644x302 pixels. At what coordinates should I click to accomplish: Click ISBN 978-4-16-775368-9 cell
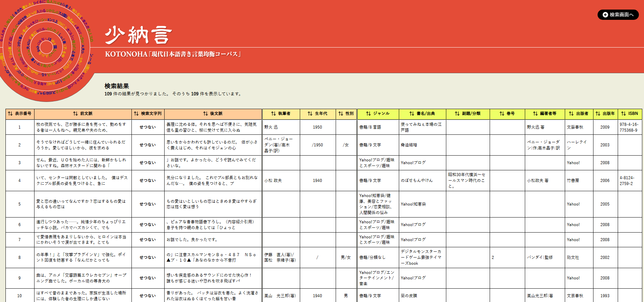[x=630, y=127]
